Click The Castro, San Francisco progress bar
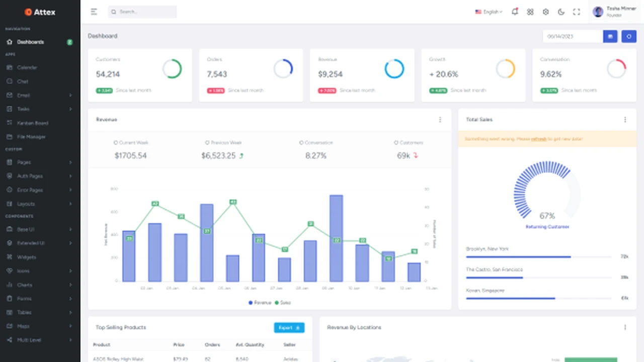The image size is (644, 362). pos(539,278)
